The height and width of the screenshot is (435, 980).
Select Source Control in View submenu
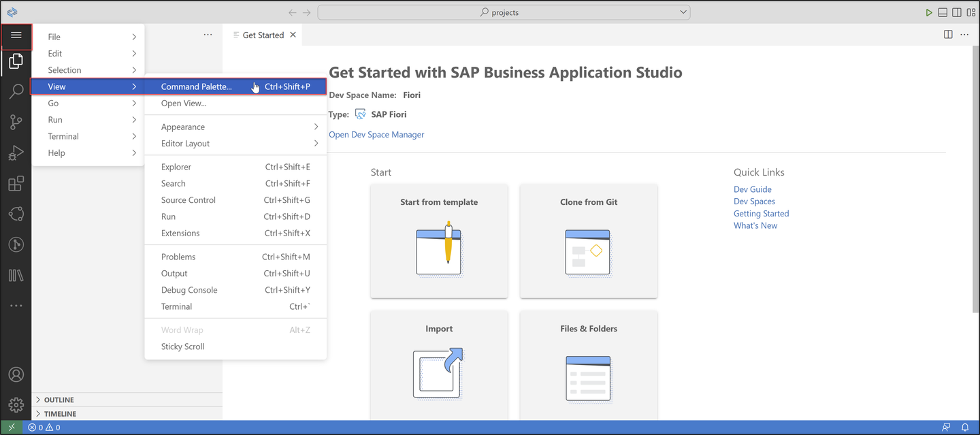tap(235, 200)
